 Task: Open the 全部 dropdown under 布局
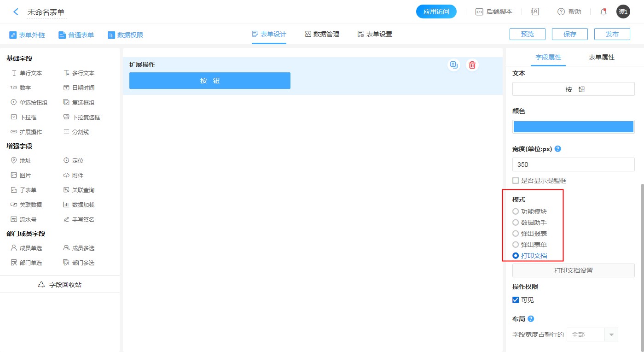point(592,334)
